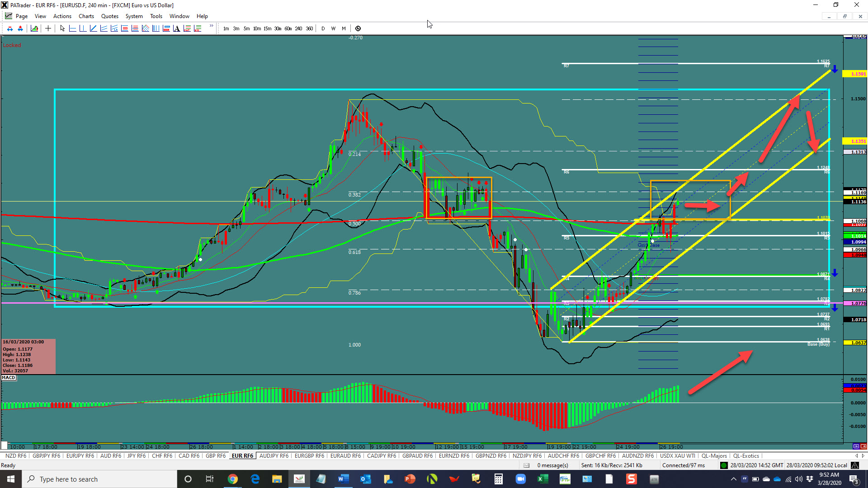Open the chart indicators icon
The image size is (868, 488).
34,28
